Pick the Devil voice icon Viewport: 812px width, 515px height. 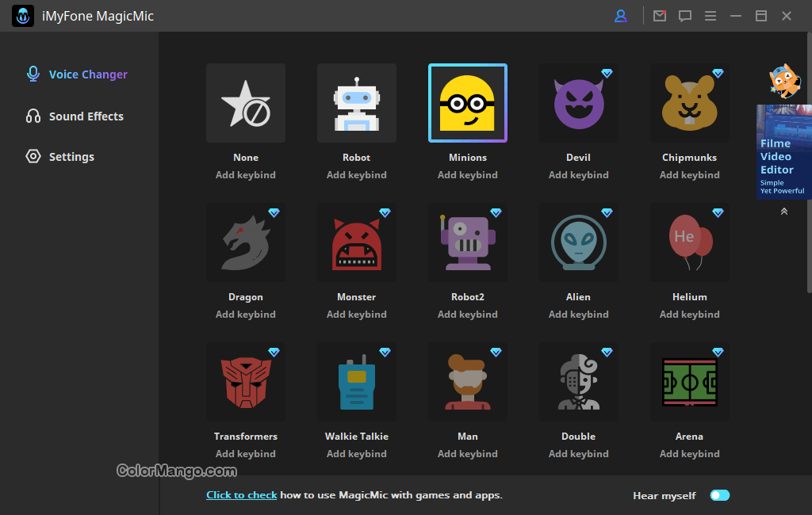click(x=579, y=103)
